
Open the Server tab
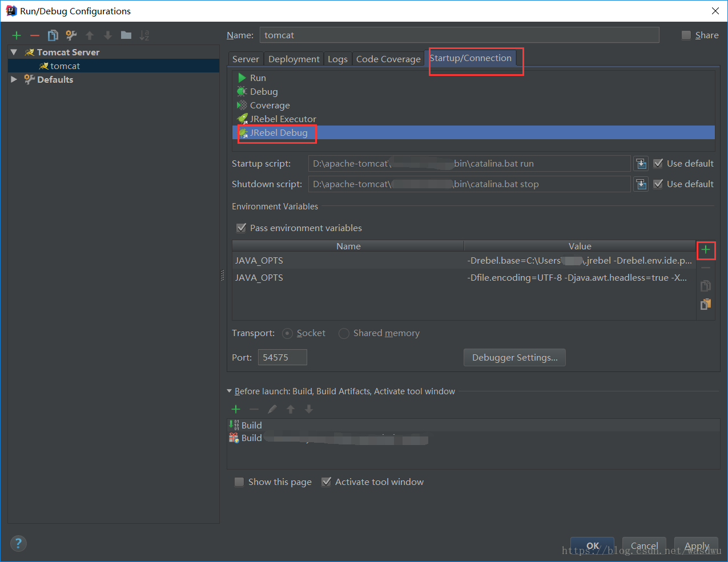point(246,59)
